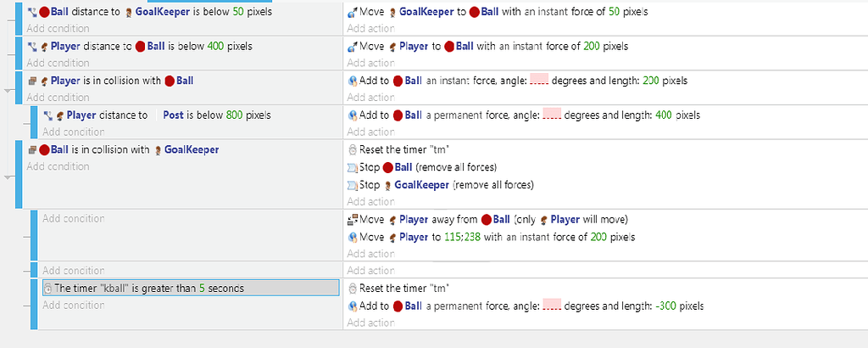The width and height of the screenshot is (868, 348).
Task: Select Player distance to Post below 800 condition
Action: (157, 115)
